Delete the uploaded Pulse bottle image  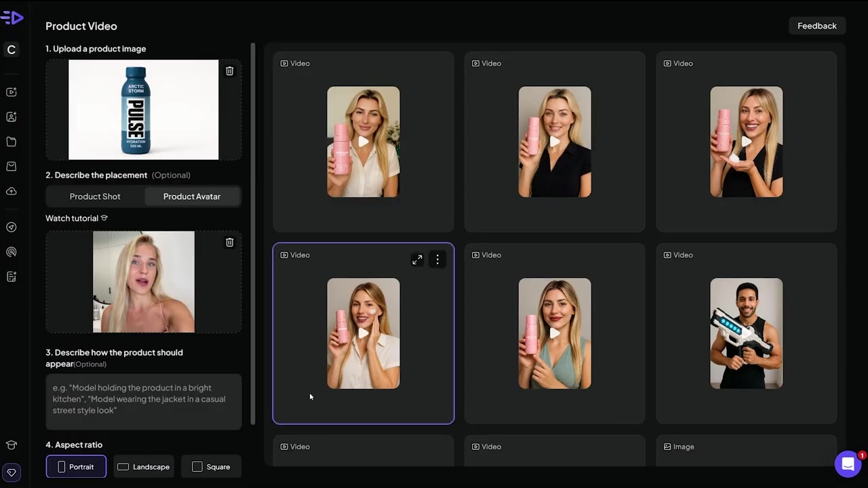[230, 71]
